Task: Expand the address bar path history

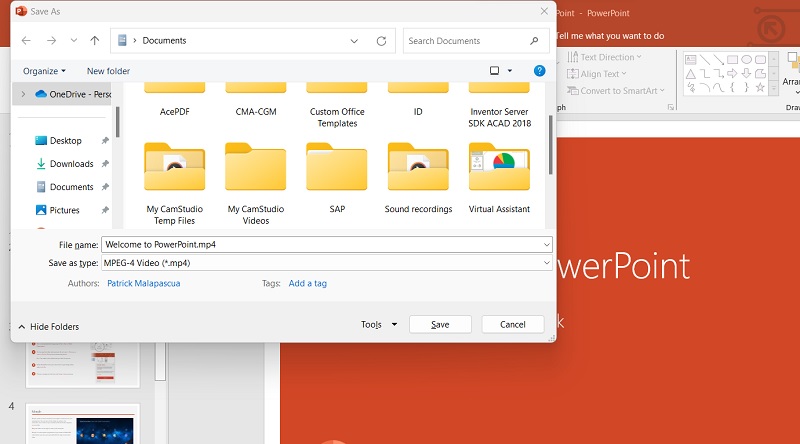Action: 354,41
